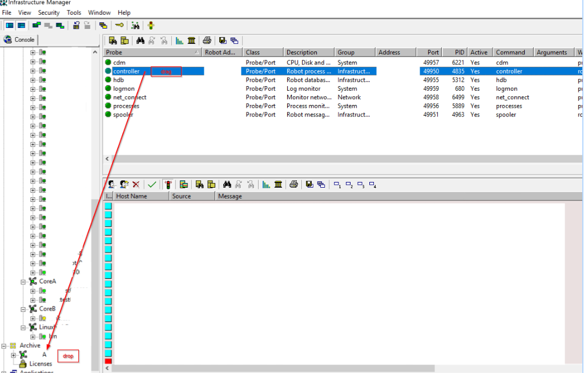
Task: Click the Host Name column header
Action: point(140,196)
